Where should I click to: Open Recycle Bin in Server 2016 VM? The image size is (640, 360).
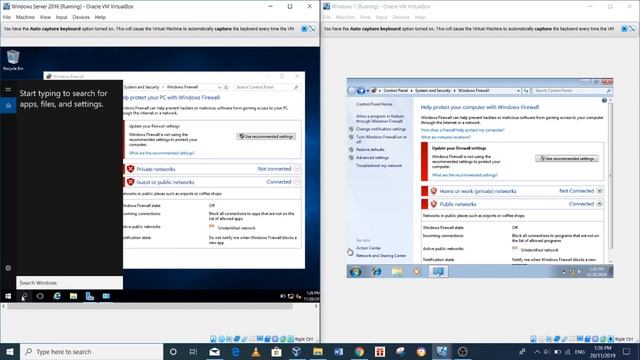point(13,60)
